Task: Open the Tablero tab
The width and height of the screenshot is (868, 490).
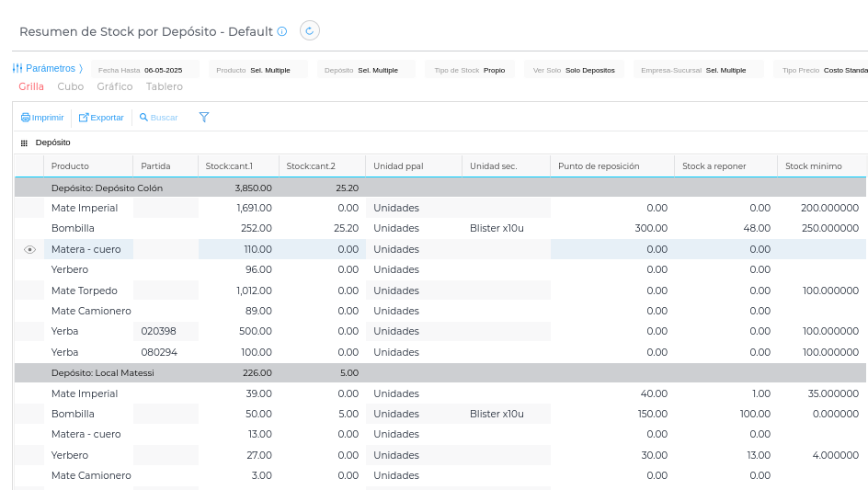Action: tap(165, 86)
